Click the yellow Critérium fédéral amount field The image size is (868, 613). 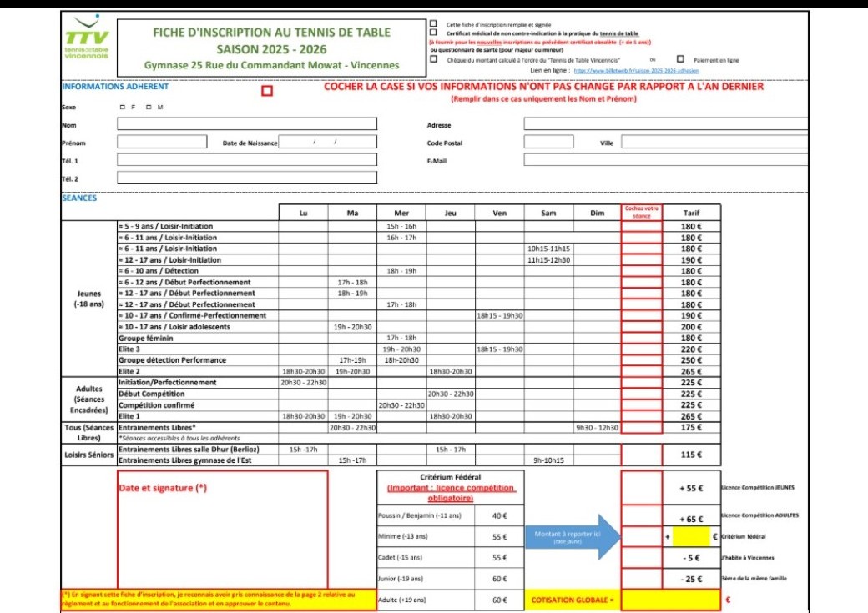691,536
